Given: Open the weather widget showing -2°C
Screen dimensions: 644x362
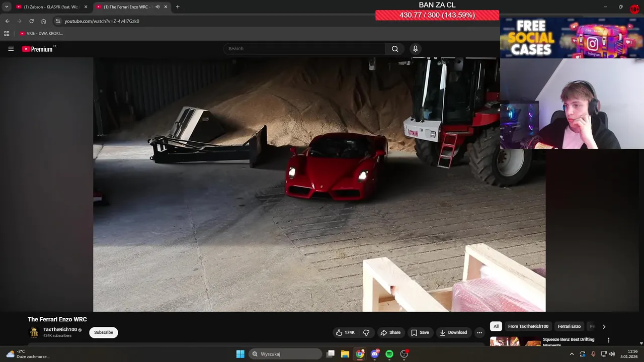Looking at the screenshot, I should pos(28,354).
